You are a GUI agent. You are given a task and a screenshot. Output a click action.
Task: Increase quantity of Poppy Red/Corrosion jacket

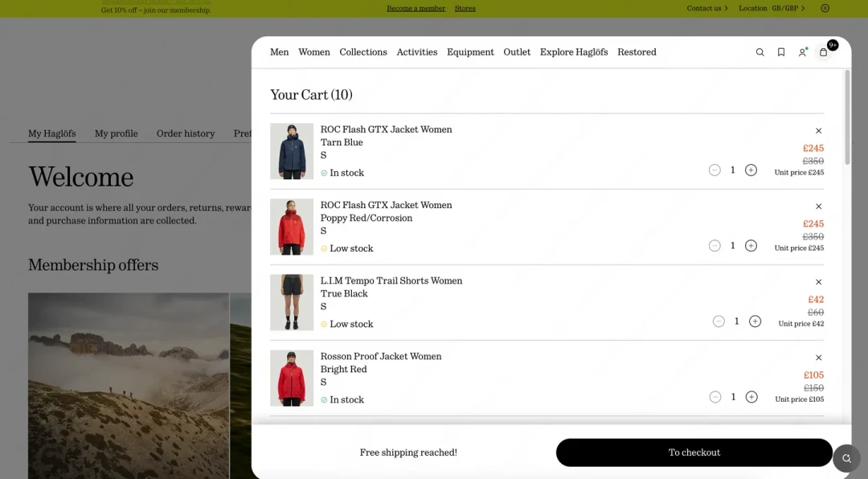tap(751, 246)
